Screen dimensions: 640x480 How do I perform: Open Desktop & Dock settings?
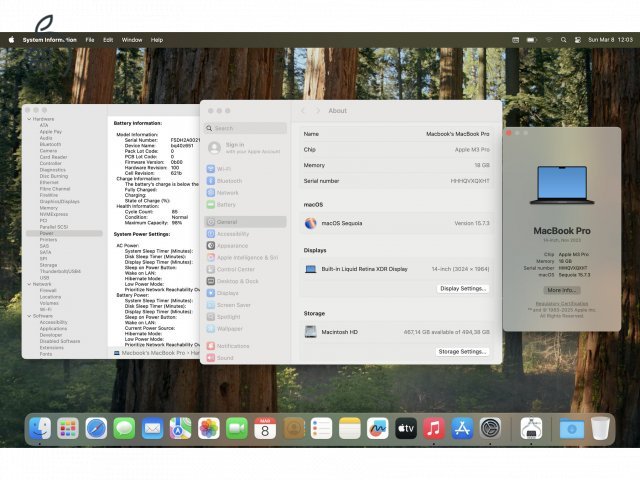coord(245,281)
